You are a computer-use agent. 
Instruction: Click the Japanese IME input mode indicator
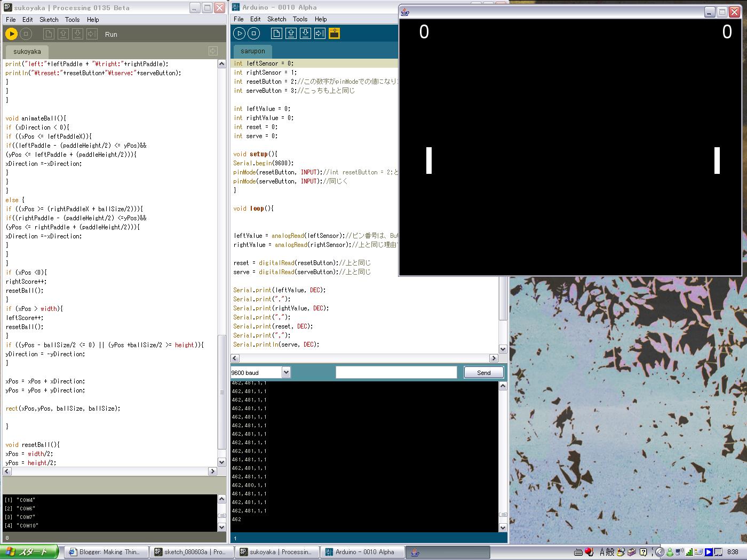point(603,552)
